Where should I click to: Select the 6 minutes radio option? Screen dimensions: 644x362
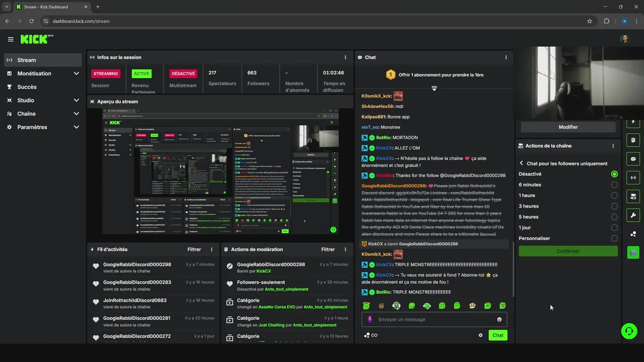tap(614, 185)
